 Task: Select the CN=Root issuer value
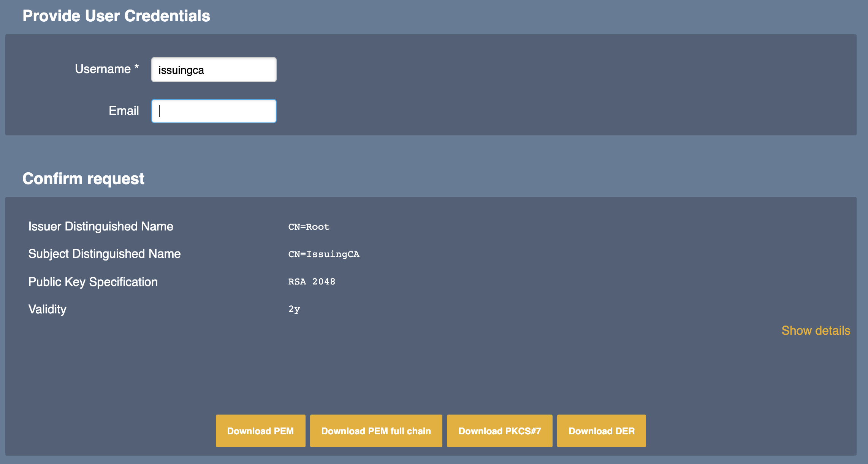click(309, 227)
